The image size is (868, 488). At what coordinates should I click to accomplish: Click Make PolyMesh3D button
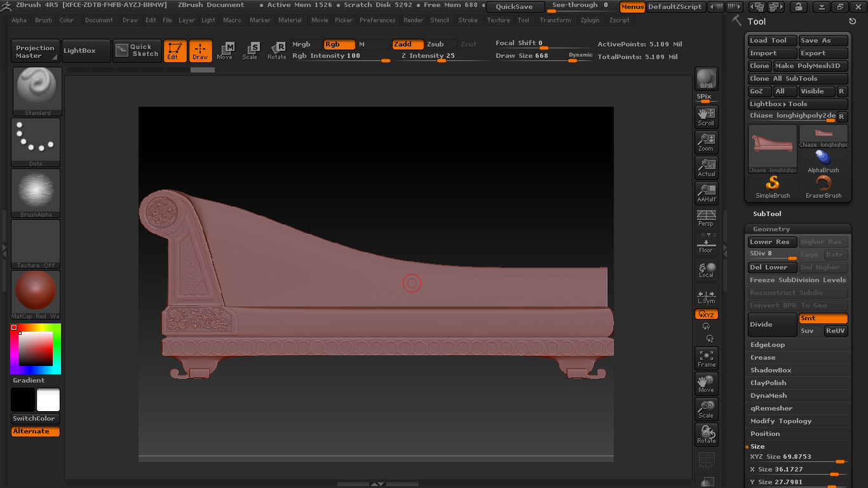[810, 66]
